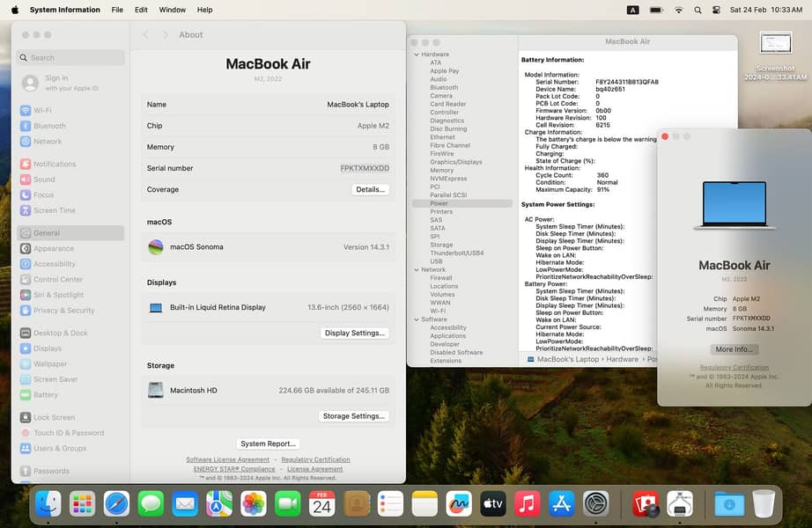This screenshot has width=812, height=528.
Task: Collapse the Software tree section
Action: pos(417,319)
